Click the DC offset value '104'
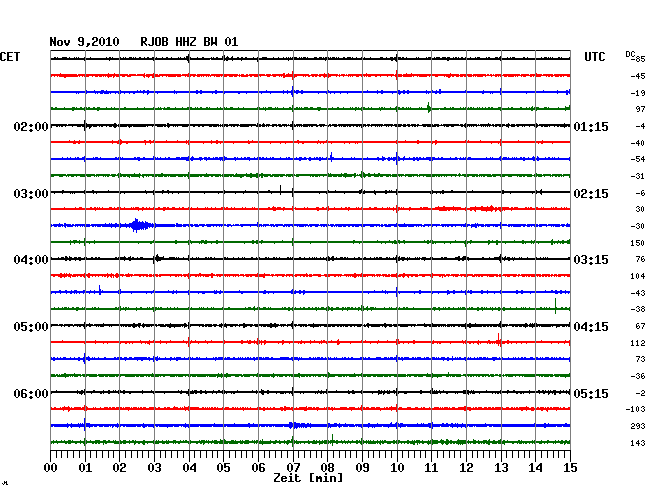 pos(638,276)
